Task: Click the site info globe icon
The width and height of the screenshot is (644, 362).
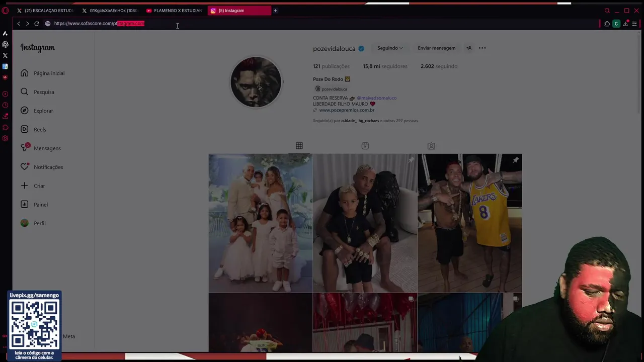Action: tap(48, 24)
